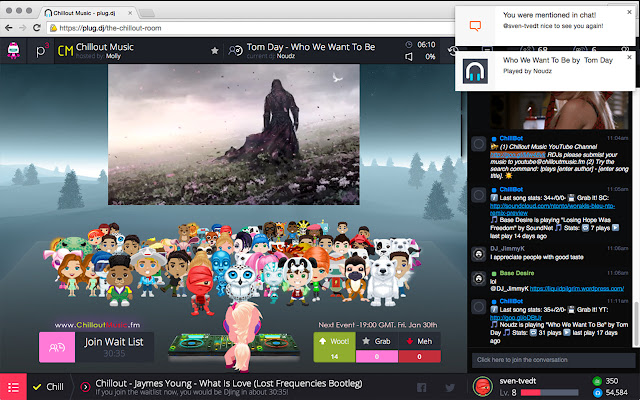This screenshot has height=400, width=640.
Task: Click the blue plug points icon showing 54,584
Action: 597,393
